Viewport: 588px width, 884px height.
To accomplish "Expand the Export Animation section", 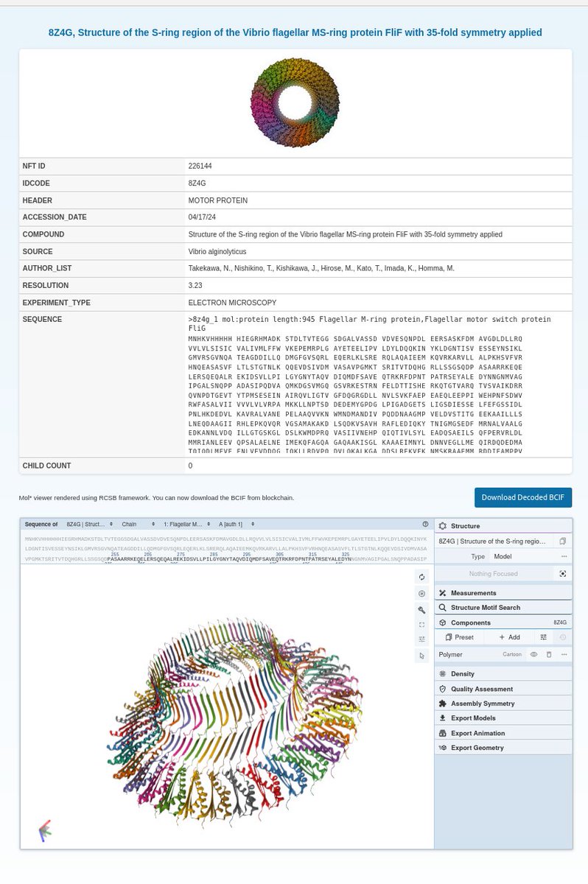I will [x=503, y=733].
